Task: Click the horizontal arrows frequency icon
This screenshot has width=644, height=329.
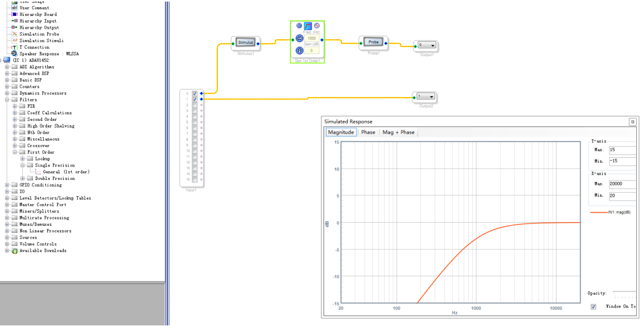Action: coord(299,38)
